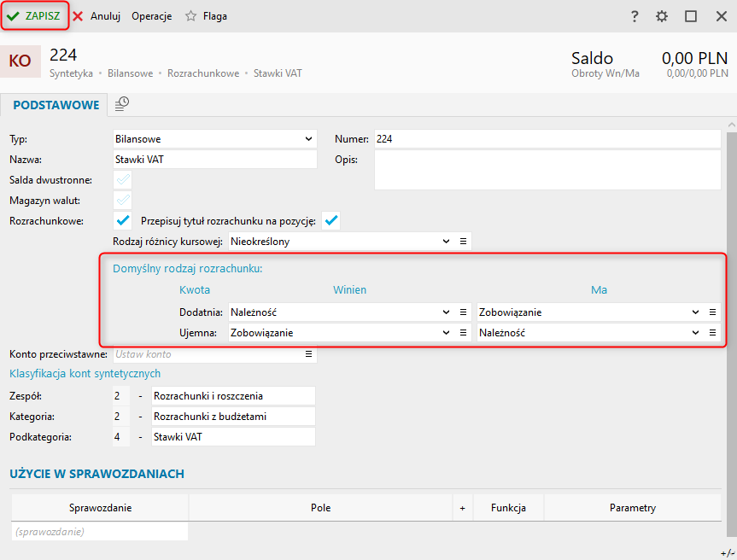This screenshot has height=560, width=737.
Task: Expand the Typ dropdown showing Bilansowe
Action: coord(308,139)
